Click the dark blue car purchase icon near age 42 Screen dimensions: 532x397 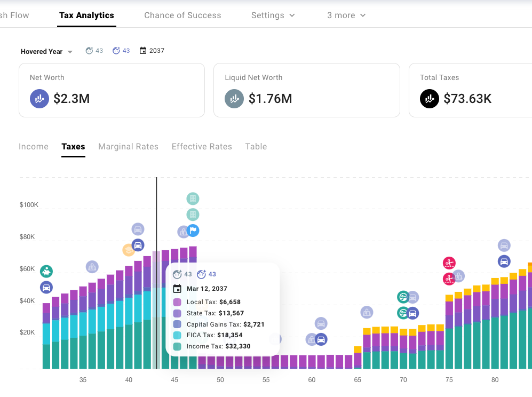pyautogui.click(x=138, y=245)
